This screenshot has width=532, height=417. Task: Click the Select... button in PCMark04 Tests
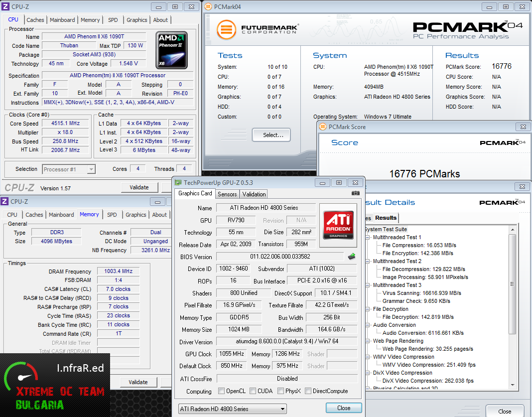pyautogui.click(x=271, y=135)
